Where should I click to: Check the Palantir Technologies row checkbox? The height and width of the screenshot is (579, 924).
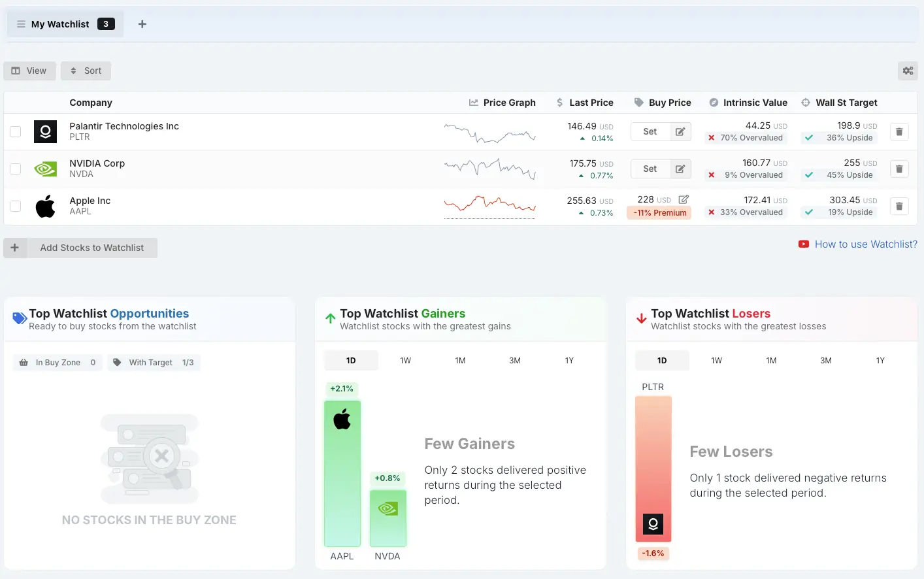tap(16, 132)
